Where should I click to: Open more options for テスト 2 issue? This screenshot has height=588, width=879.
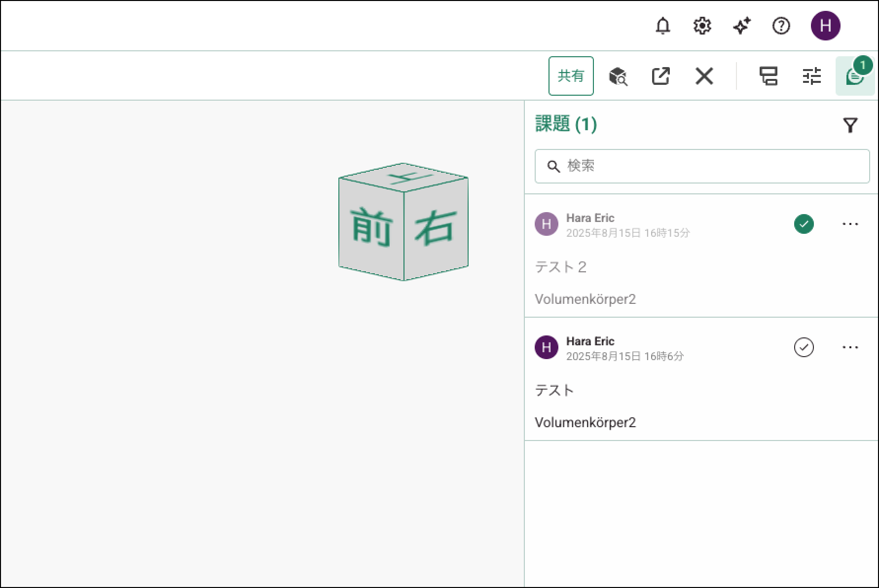(x=850, y=224)
